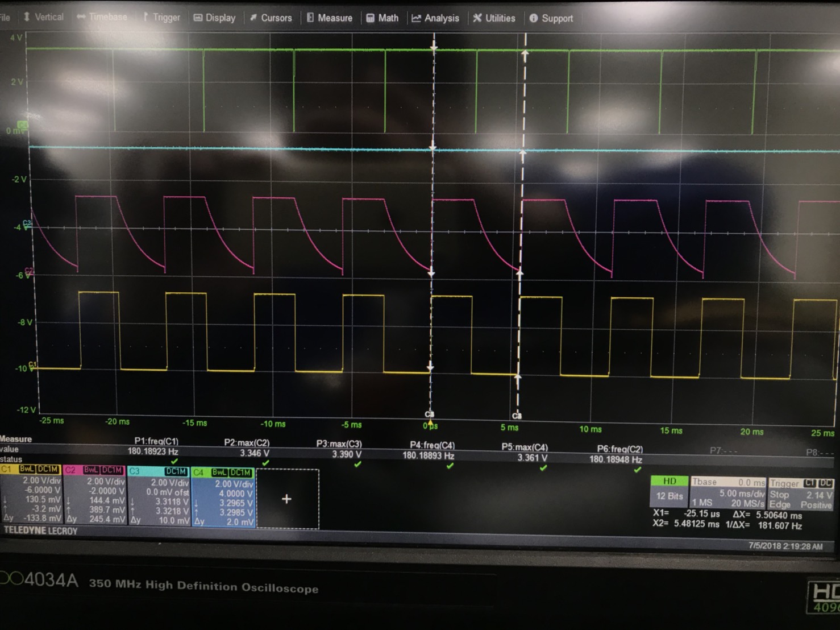Click the plus icon to add a new trace

tap(286, 499)
